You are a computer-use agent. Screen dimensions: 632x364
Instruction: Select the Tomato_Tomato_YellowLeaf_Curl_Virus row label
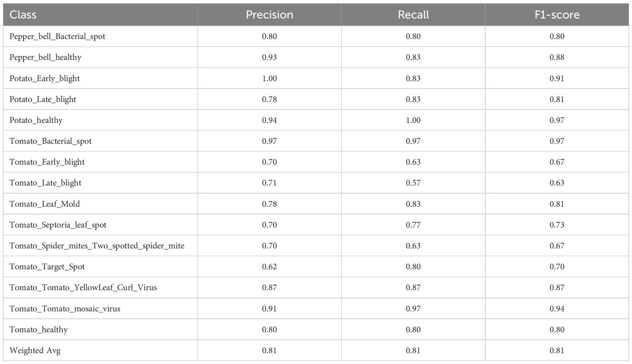point(83,287)
